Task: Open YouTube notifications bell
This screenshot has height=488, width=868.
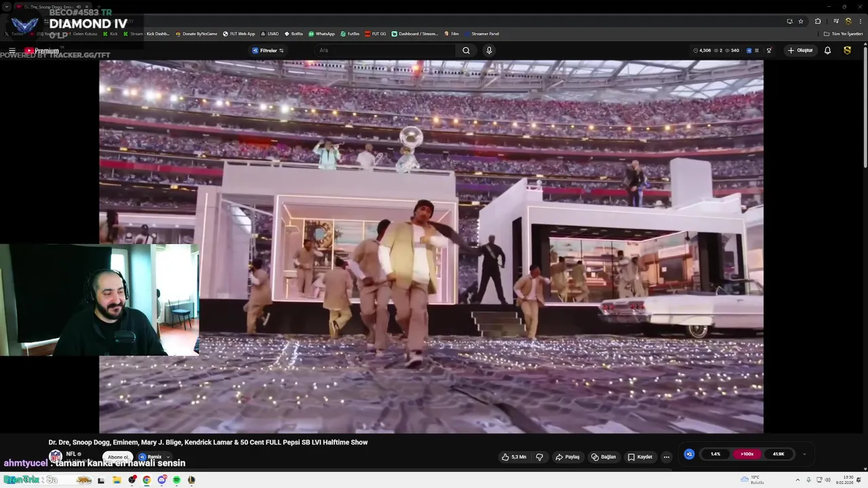Action: [827, 51]
